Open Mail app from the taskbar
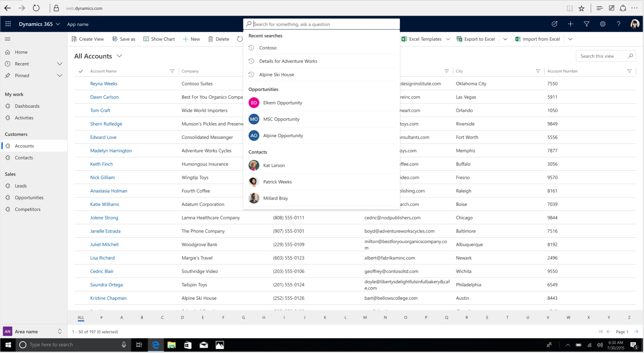This screenshot has width=644, height=353. tap(204, 345)
